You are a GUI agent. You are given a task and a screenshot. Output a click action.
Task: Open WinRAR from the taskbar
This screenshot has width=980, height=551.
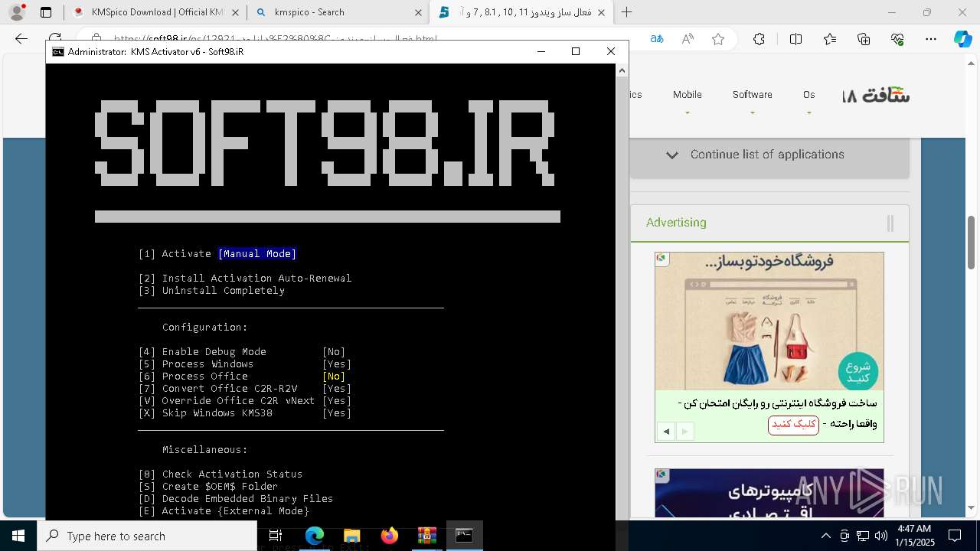(426, 536)
